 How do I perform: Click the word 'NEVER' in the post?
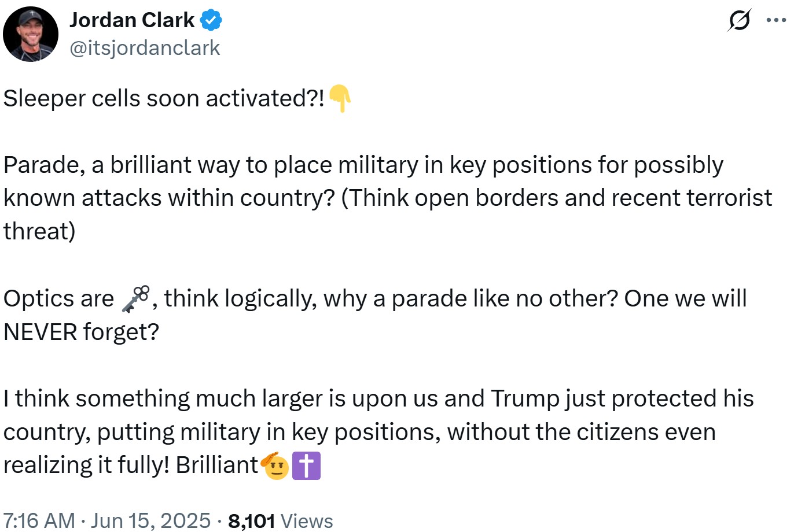41,332
